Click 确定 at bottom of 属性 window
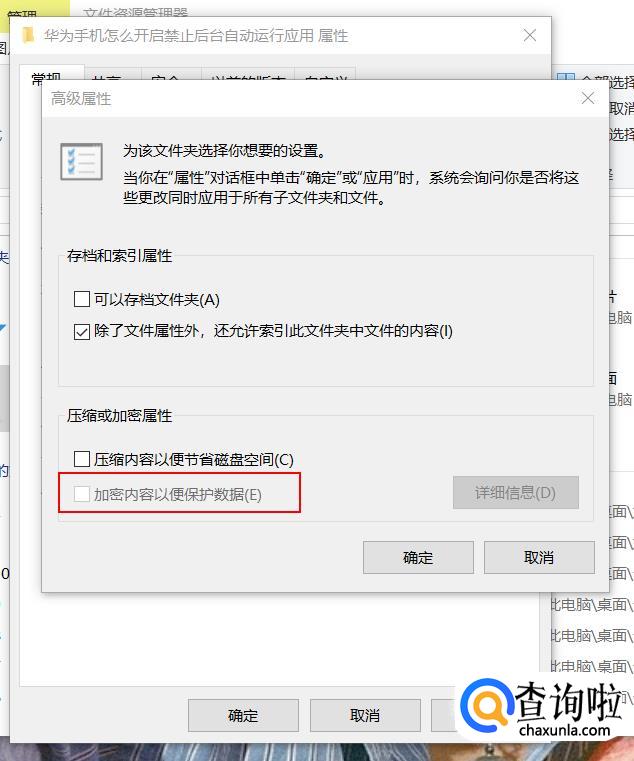This screenshot has width=634, height=761. (243, 715)
